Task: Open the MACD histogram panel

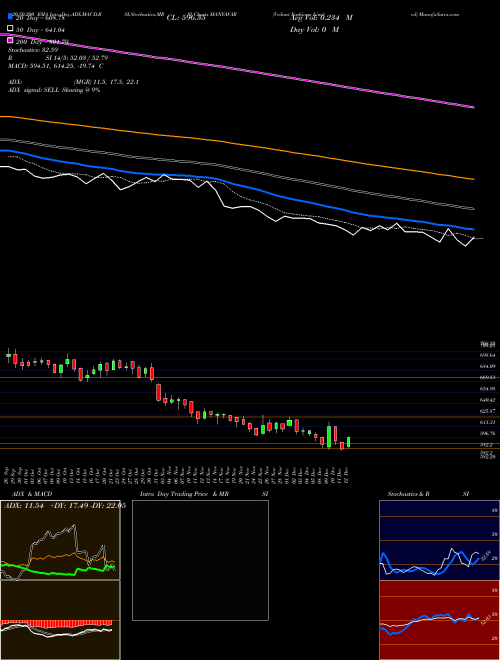Action: (x=60, y=620)
